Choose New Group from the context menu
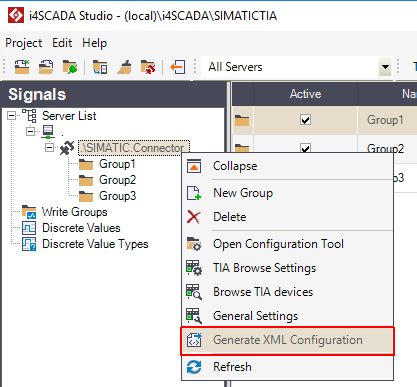Viewport: 417px width, 387px height. coord(287,193)
